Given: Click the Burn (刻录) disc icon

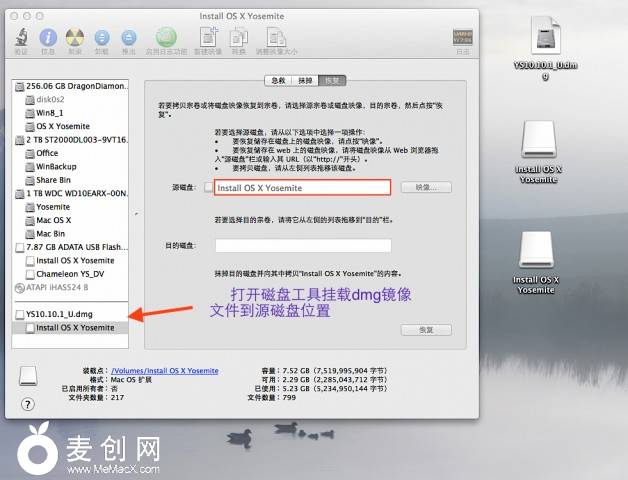Looking at the screenshot, I should click(75, 38).
